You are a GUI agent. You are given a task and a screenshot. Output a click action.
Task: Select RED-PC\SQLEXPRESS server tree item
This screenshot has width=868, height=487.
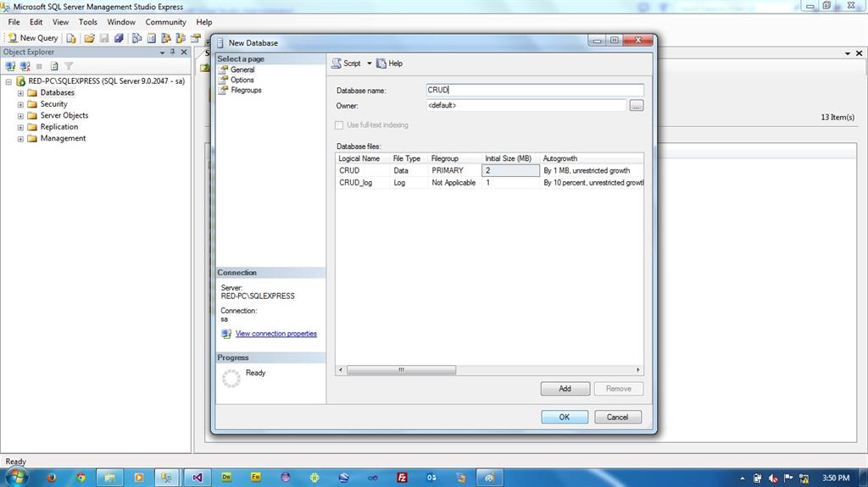pos(106,80)
